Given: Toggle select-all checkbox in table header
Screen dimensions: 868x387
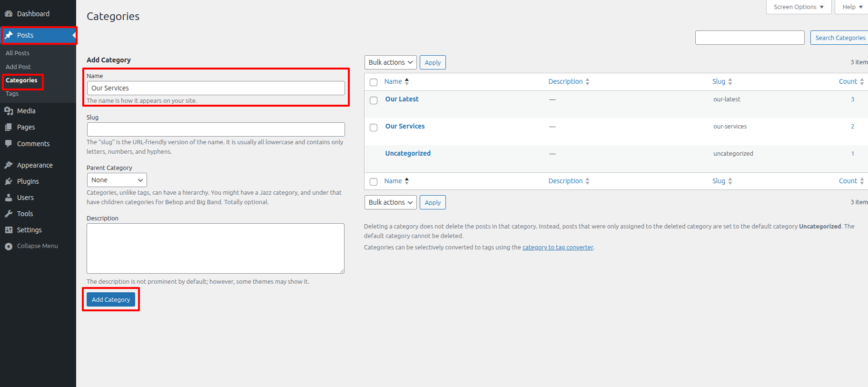Looking at the screenshot, I should [x=374, y=82].
